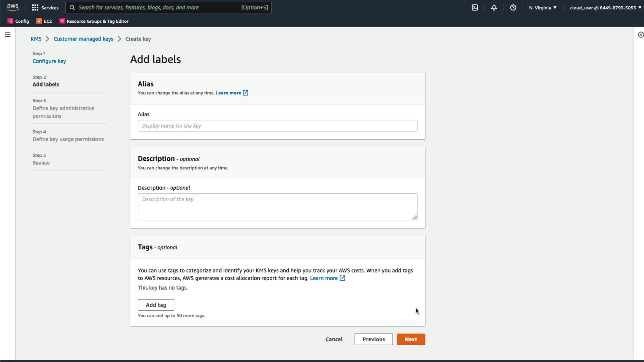Expand the N. Virginia region dropdown
This screenshot has width=644, height=362.
click(542, 7)
